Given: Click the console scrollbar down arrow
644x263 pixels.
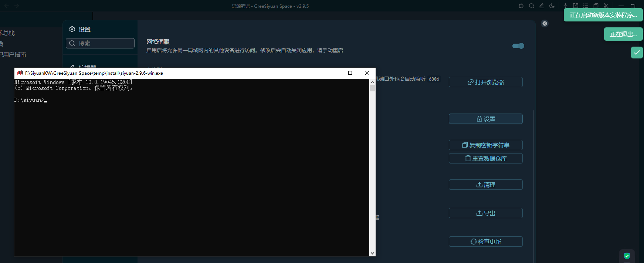Looking at the screenshot, I should click(372, 253).
